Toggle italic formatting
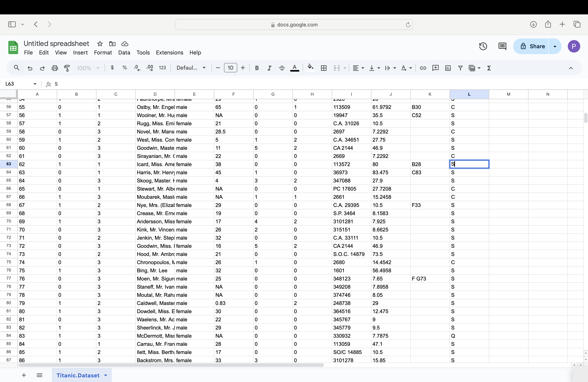 269,68
